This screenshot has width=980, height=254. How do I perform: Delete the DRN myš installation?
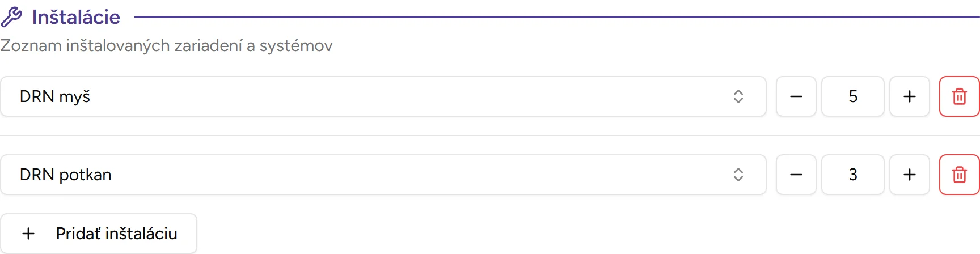tap(959, 96)
